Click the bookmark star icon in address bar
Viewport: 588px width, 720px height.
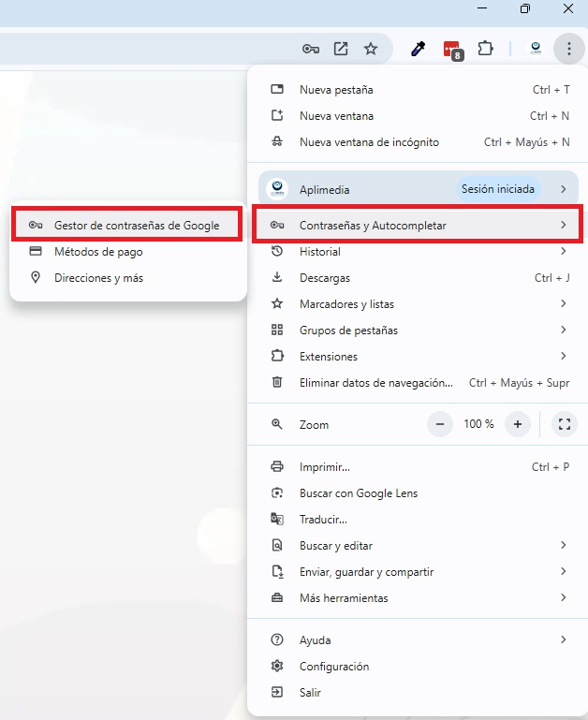pos(371,49)
